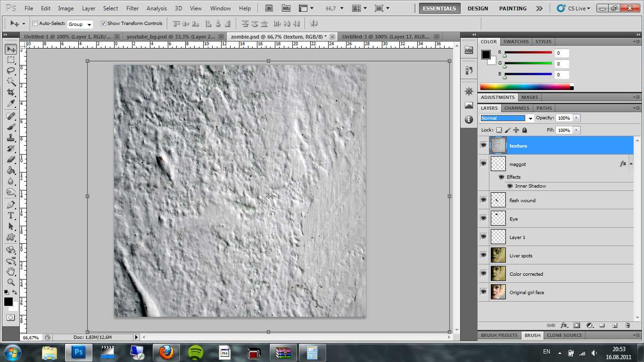Select the Eraser tool
Image resolution: width=644 pixels, height=362 pixels.
(x=11, y=159)
